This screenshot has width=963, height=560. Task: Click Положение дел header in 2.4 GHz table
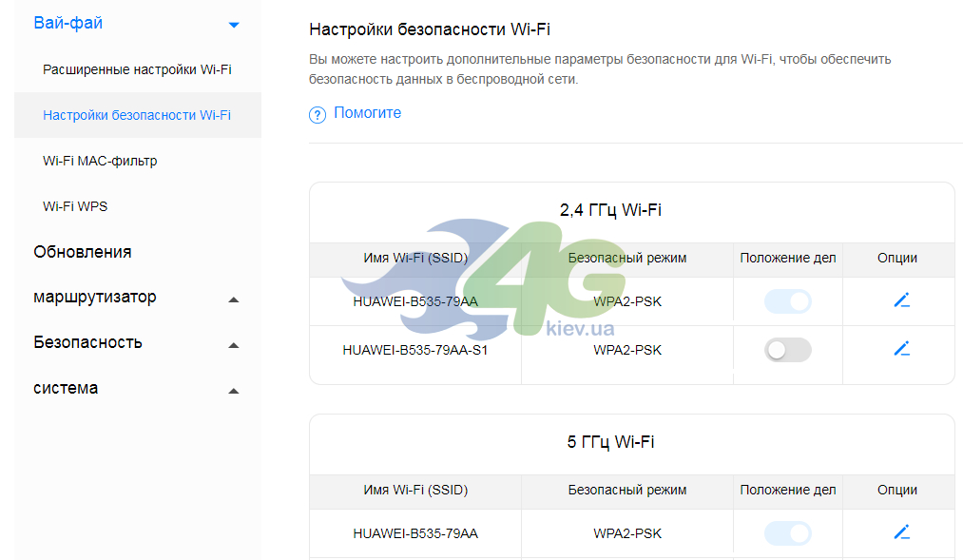[788, 258]
